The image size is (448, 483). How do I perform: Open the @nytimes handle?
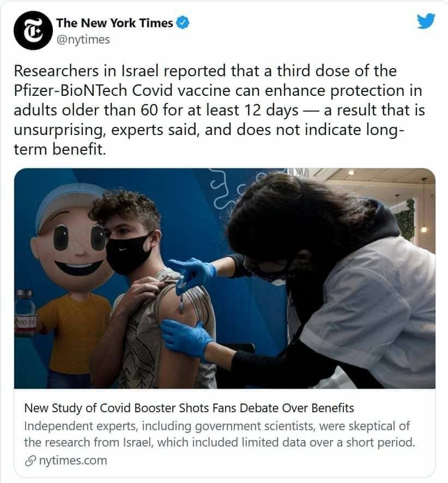click(x=83, y=39)
